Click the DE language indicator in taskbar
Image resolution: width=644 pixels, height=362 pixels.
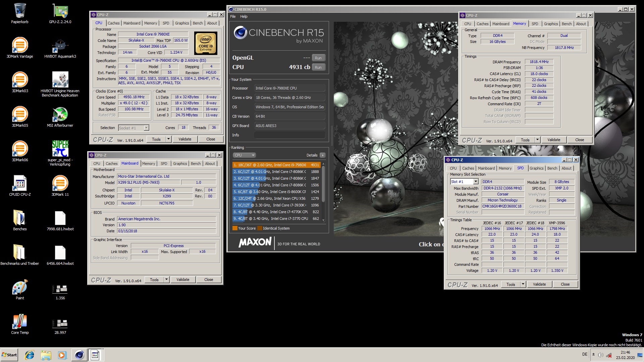[585, 354]
